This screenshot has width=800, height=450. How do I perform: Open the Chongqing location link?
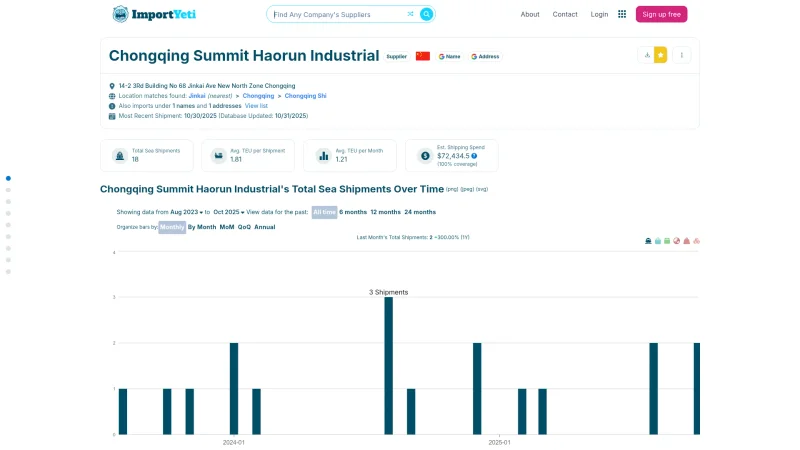pos(258,96)
